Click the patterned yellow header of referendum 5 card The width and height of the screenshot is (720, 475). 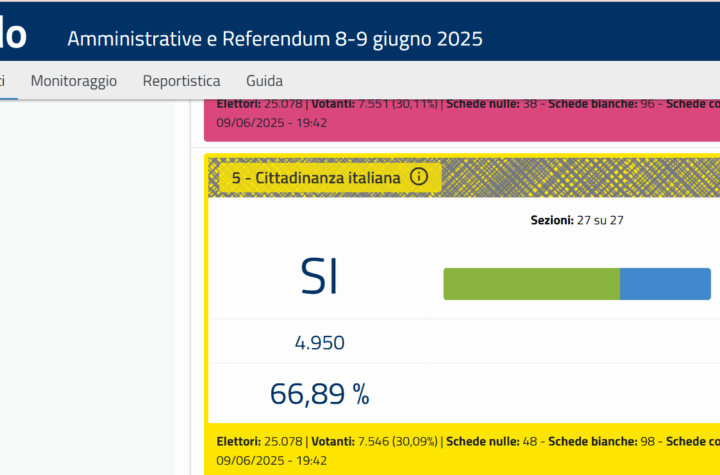tap(464, 177)
